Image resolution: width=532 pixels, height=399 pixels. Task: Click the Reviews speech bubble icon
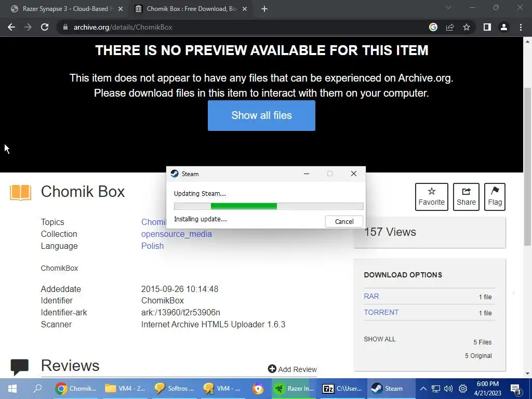(x=19, y=367)
